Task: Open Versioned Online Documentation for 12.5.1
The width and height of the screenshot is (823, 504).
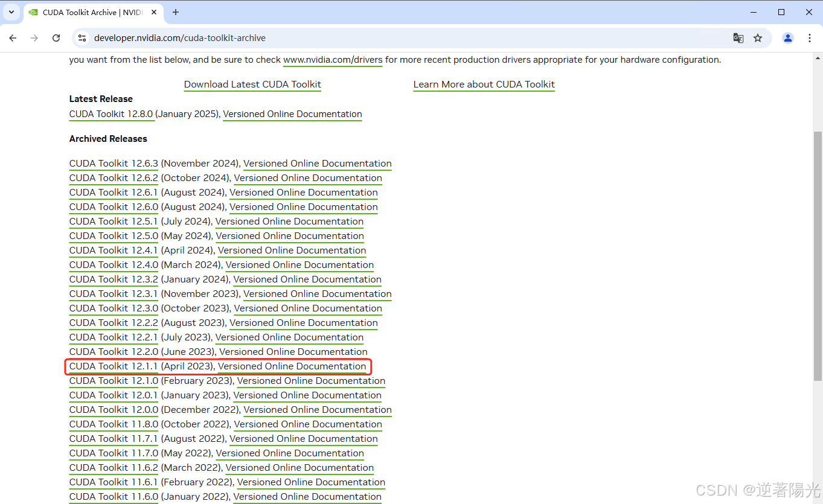Action: pos(289,222)
